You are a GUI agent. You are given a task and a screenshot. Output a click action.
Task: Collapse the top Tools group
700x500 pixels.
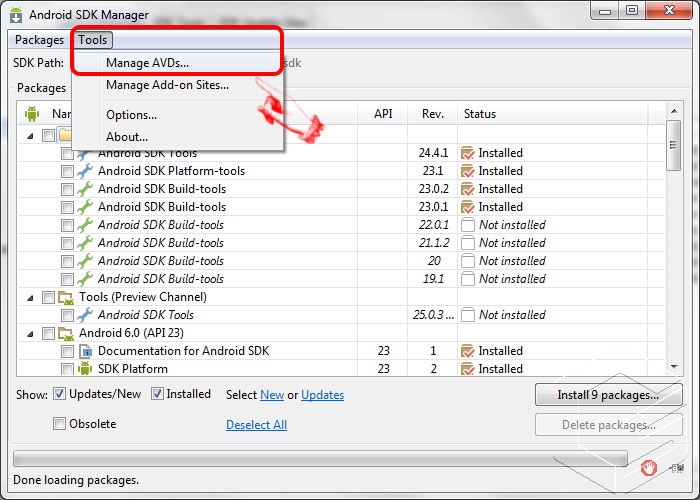[30, 136]
